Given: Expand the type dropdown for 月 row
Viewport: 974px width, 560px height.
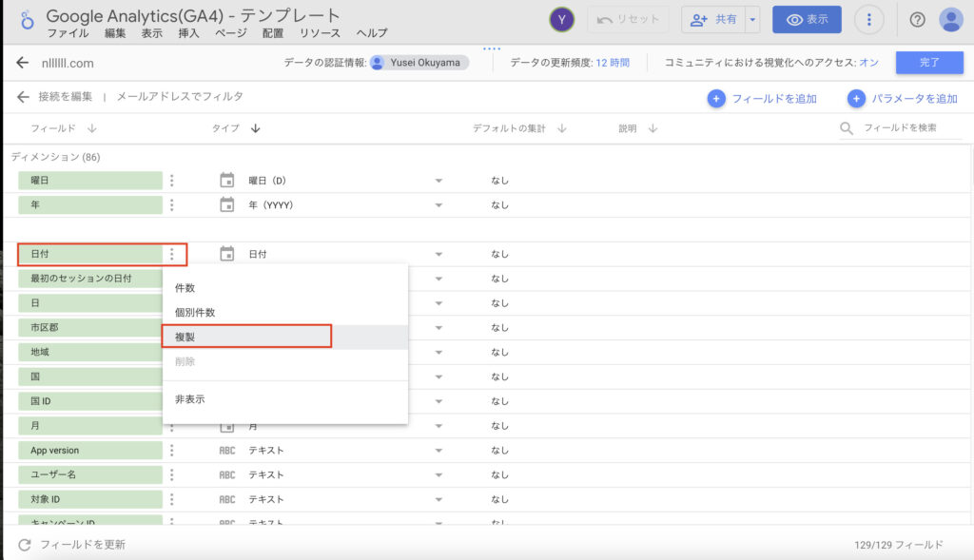Looking at the screenshot, I should point(438,426).
